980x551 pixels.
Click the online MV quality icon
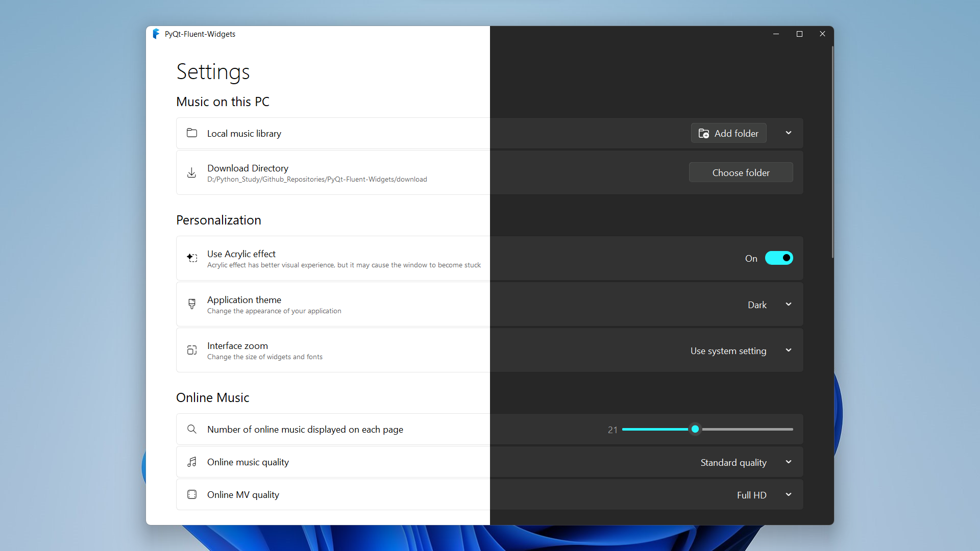click(192, 494)
